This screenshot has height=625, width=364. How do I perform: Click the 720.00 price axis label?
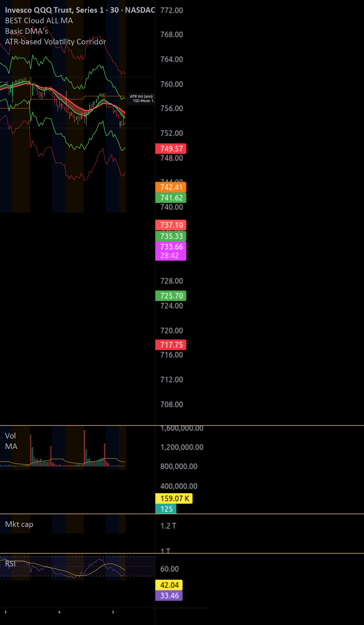[x=171, y=330]
